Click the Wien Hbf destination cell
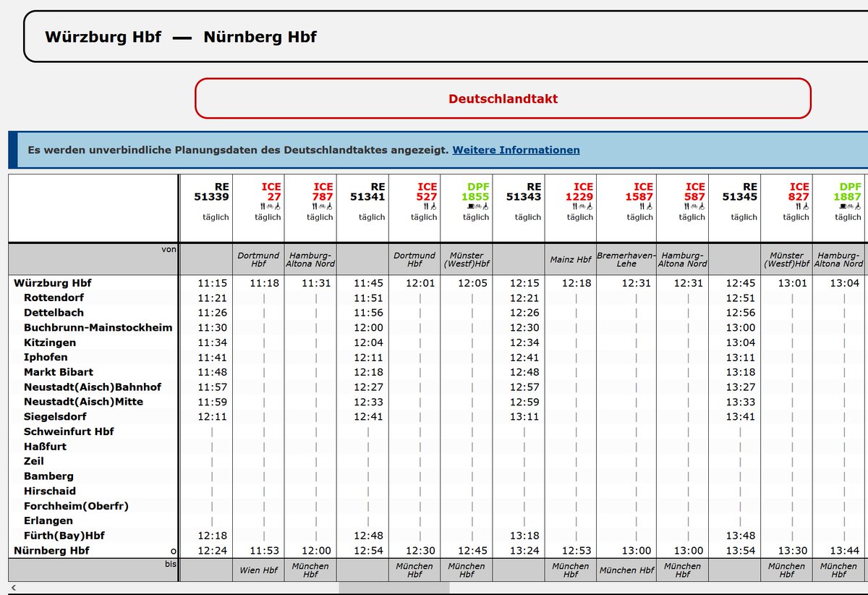Viewport: 868px width, 595px height. point(259,570)
